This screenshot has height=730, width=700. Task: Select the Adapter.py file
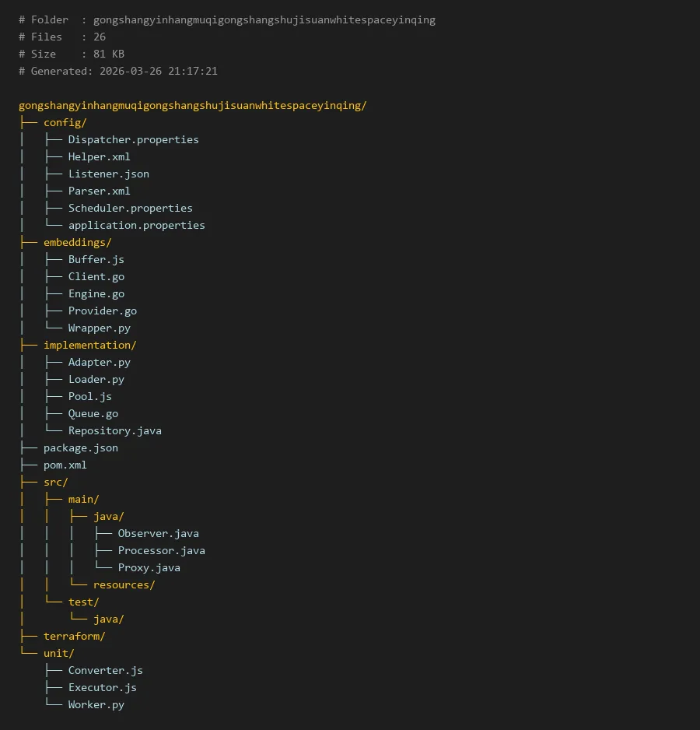pyautogui.click(x=99, y=362)
